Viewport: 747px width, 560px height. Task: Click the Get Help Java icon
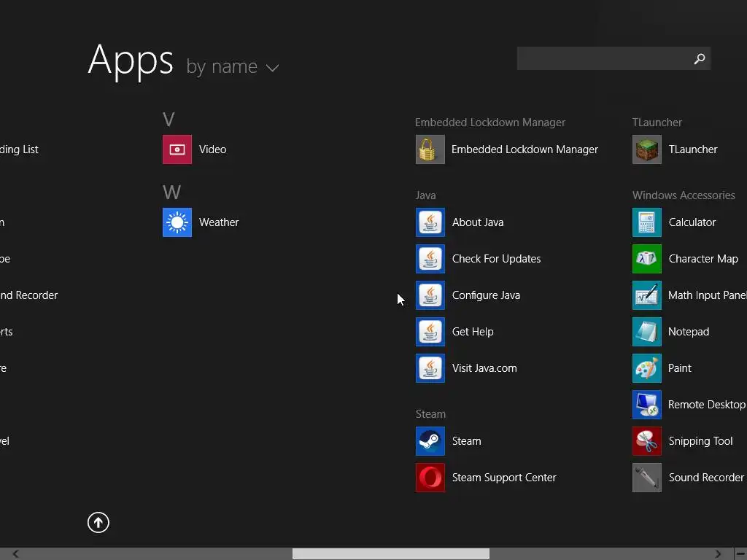(430, 332)
